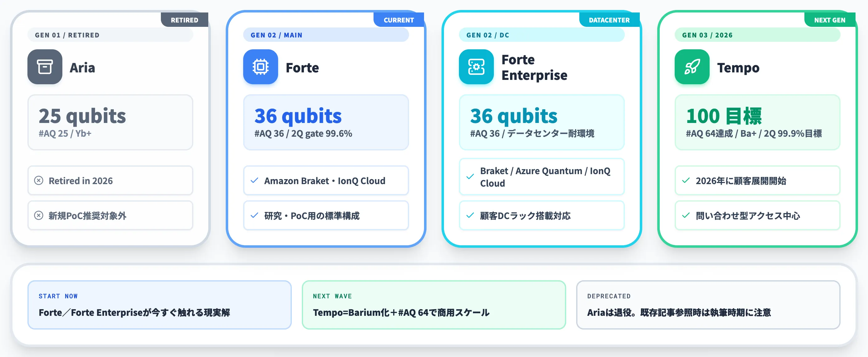The image size is (868, 357).
Task: Click the Tempo=Barium化＋#AQ 64で商用スケール line
Action: click(401, 312)
